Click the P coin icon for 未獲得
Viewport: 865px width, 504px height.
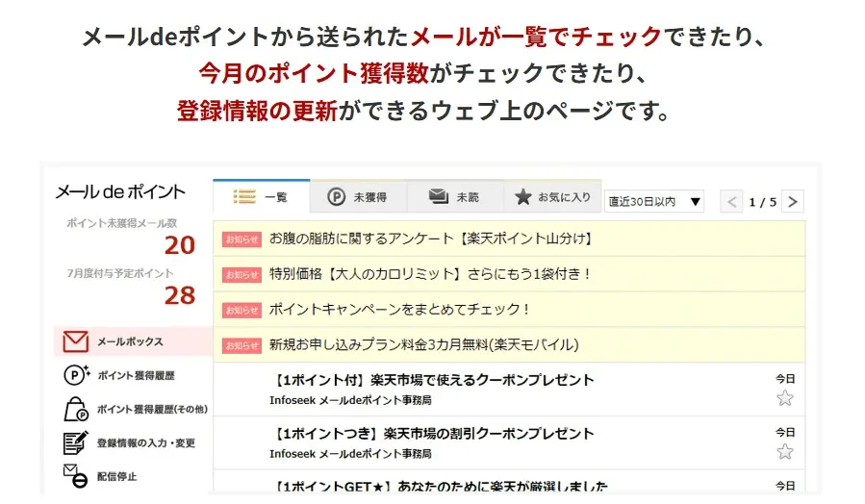[x=336, y=196]
